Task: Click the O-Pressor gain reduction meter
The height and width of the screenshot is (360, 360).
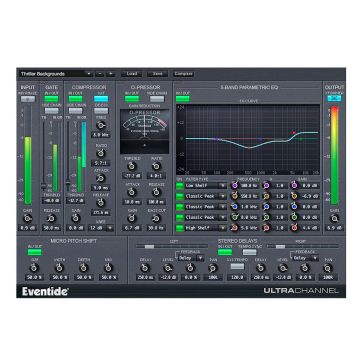Action: (144, 131)
